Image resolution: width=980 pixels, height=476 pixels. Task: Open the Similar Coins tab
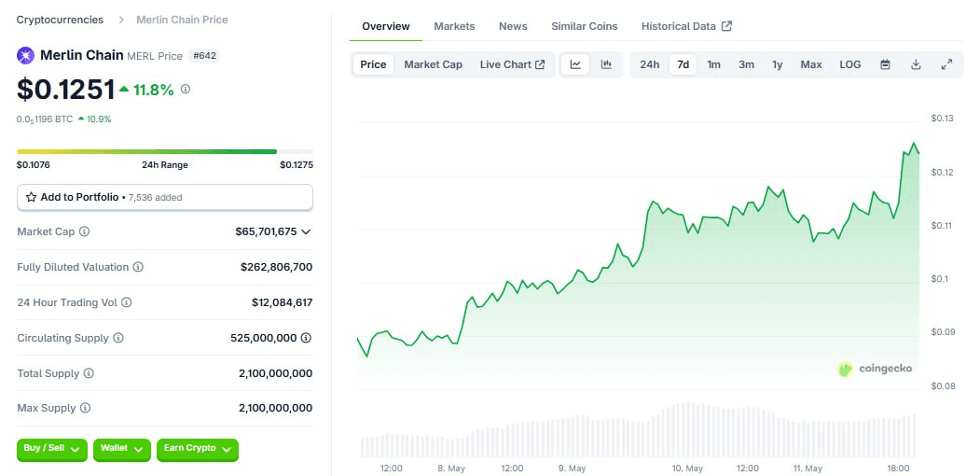pyautogui.click(x=585, y=26)
